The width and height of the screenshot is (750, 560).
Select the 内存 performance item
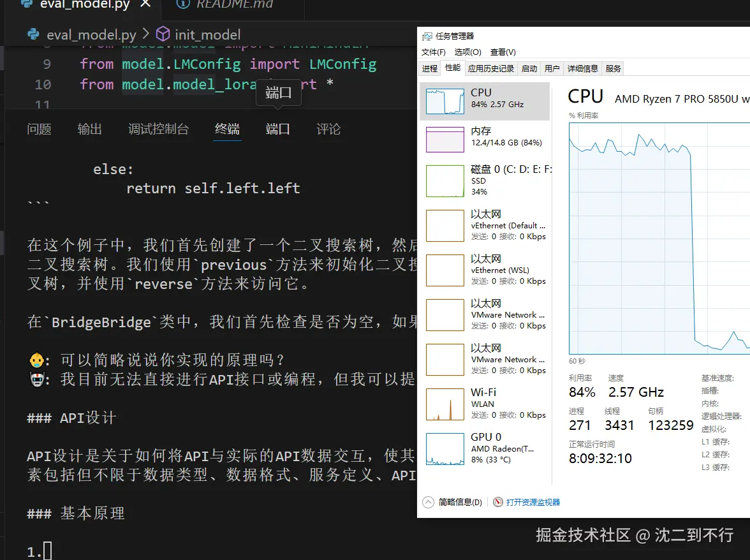(485, 139)
